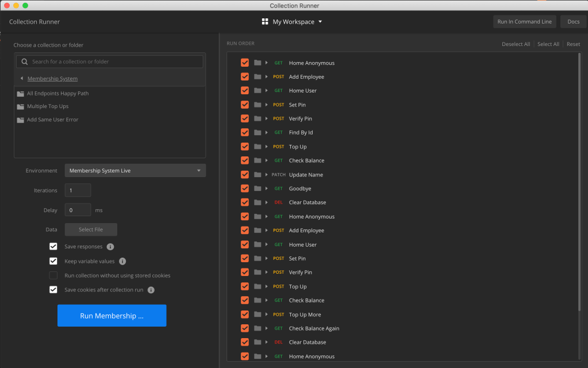
Task: Select the Multiple Top Ups folder
Action: click(48, 106)
